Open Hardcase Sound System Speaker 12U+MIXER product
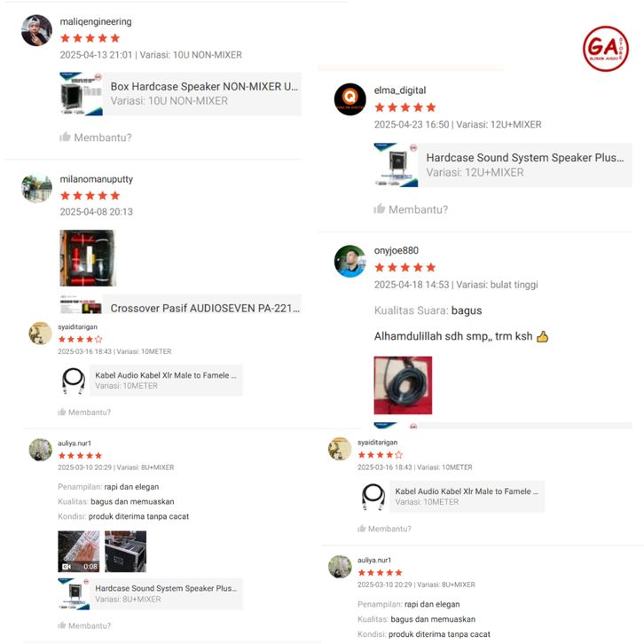644x644 pixels. (x=503, y=165)
